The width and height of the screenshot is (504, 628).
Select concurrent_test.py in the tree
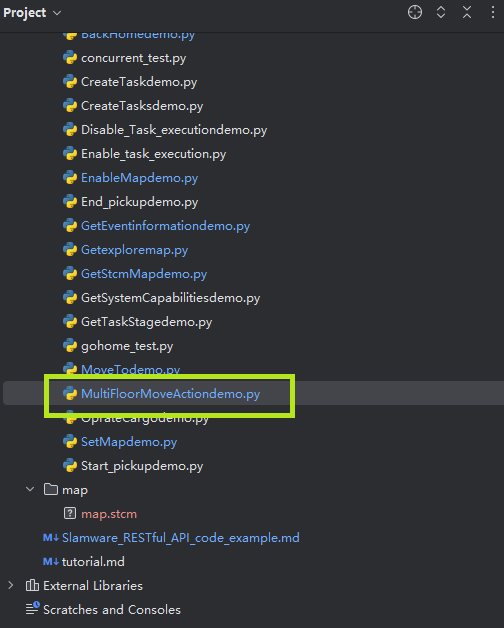pos(133,58)
